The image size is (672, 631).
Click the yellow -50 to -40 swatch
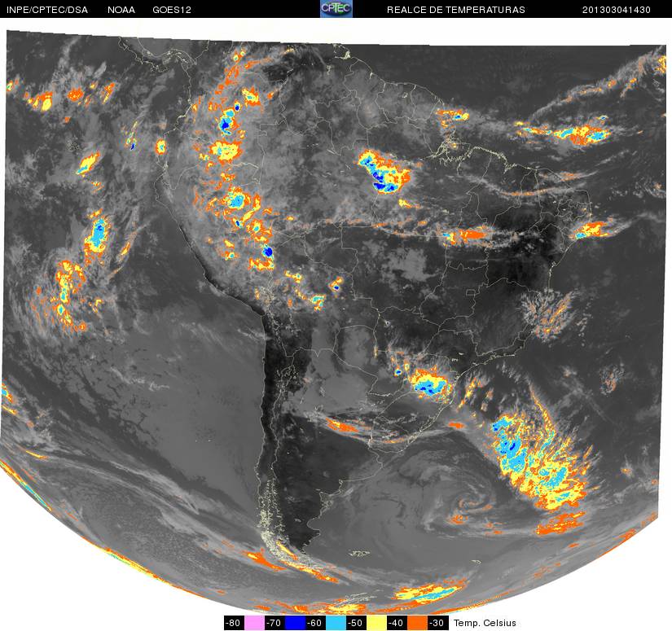(376, 623)
